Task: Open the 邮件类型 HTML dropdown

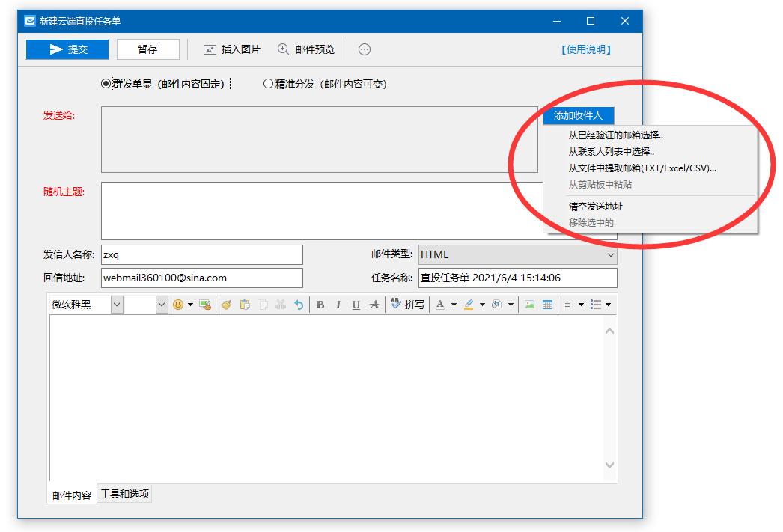Action: (518, 254)
